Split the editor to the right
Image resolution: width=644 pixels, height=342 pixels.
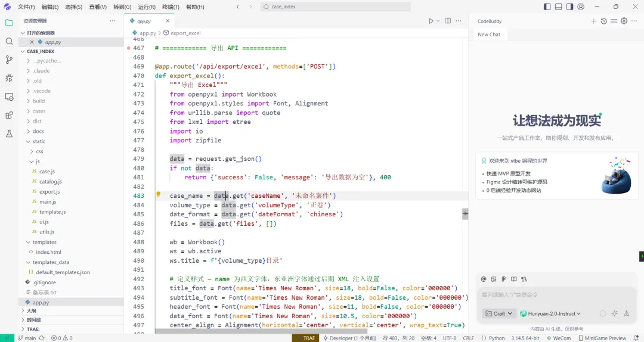pos(448,21)
